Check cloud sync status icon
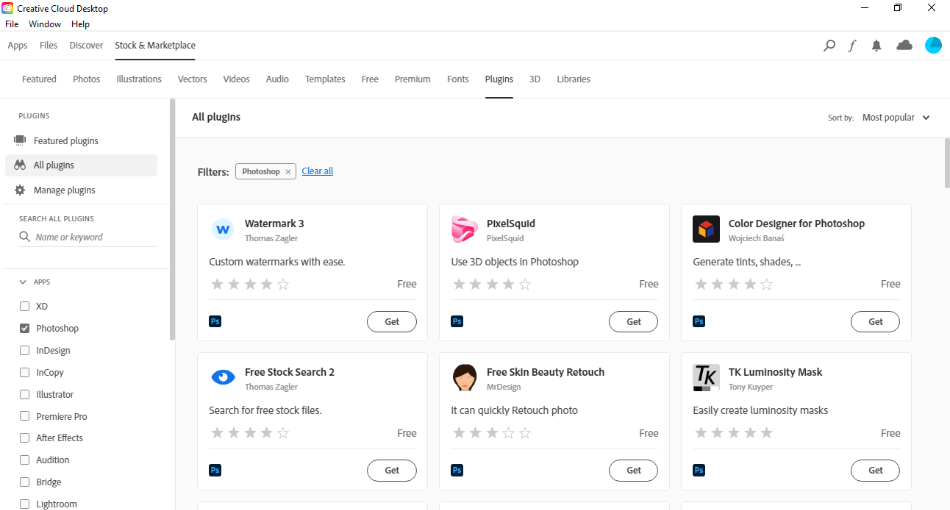The height and width of the screenshot is (510, 950). pos(904,45)
